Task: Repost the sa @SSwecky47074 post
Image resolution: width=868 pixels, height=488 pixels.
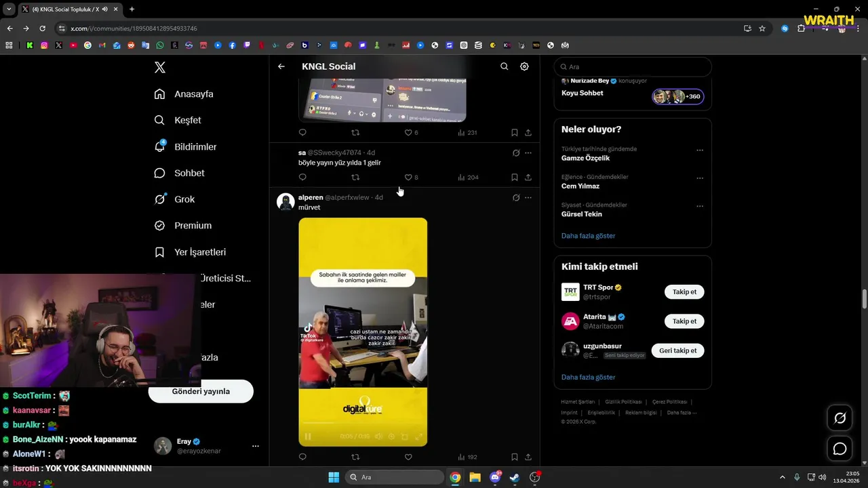Action: [355, 178]
